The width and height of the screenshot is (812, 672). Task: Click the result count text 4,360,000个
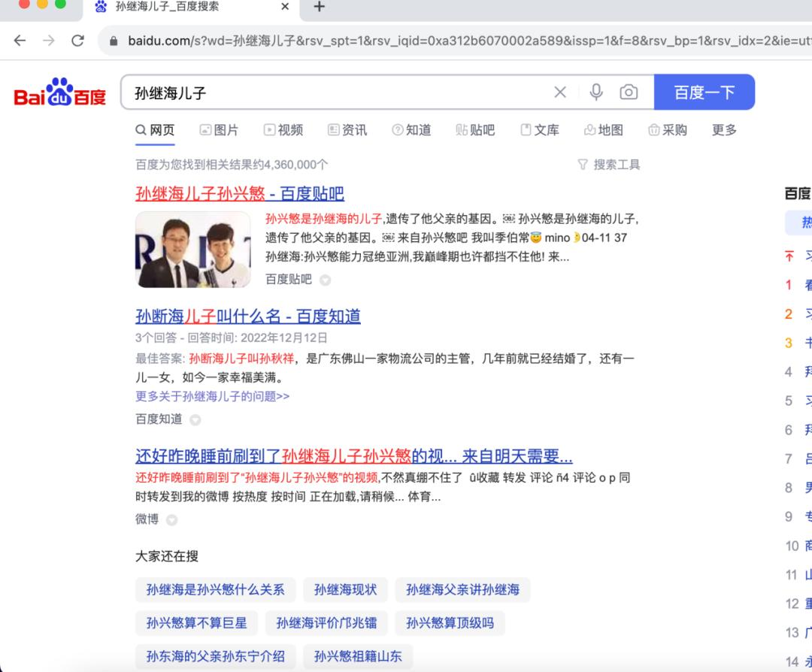[x=295, y=165]
